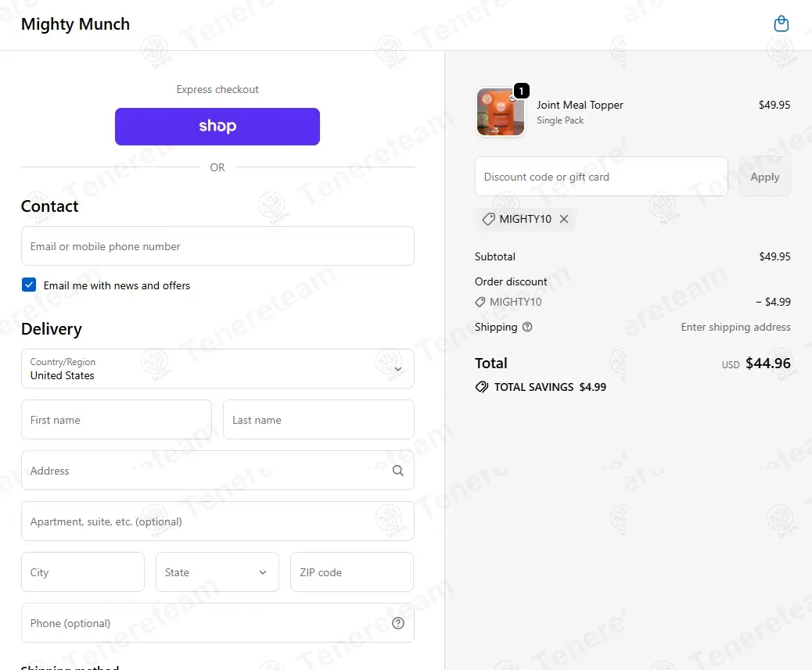Pay with Shop express checkout button

(217, 127)
